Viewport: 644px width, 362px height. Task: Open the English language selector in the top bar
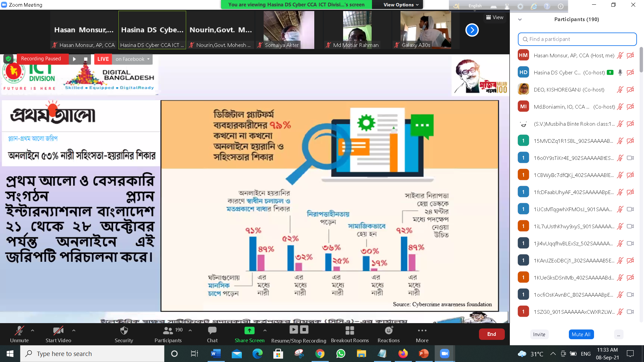(x=475, y=6)
